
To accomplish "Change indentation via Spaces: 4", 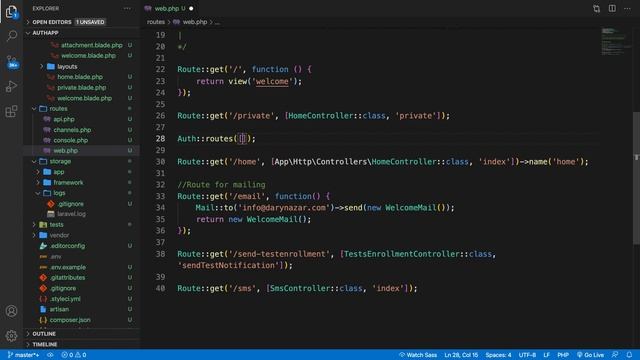I will point(498,355).
